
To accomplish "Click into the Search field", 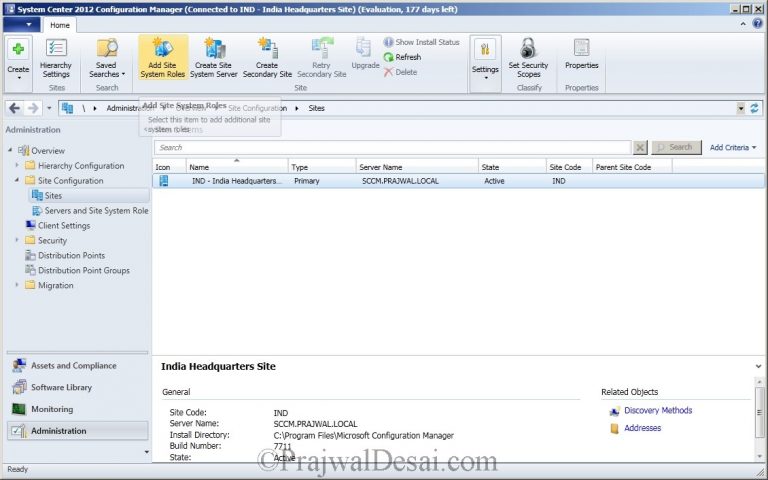I will pos(392,147).
